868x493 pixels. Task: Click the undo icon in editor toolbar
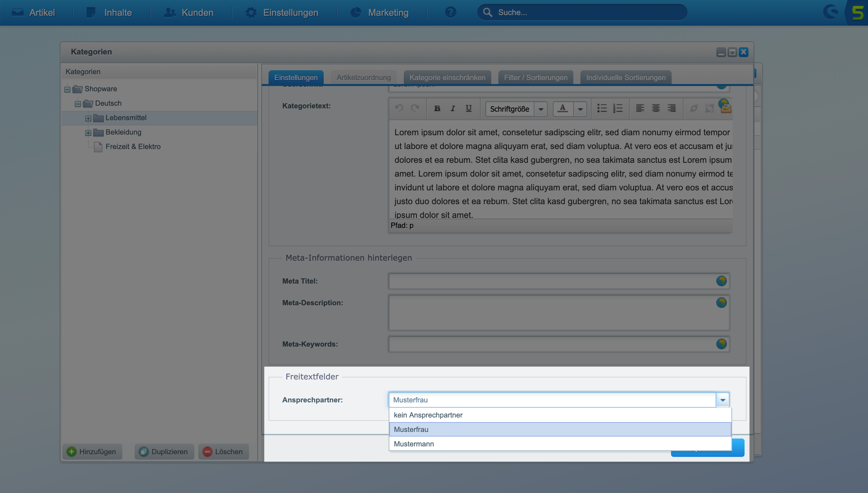(399, 108)
